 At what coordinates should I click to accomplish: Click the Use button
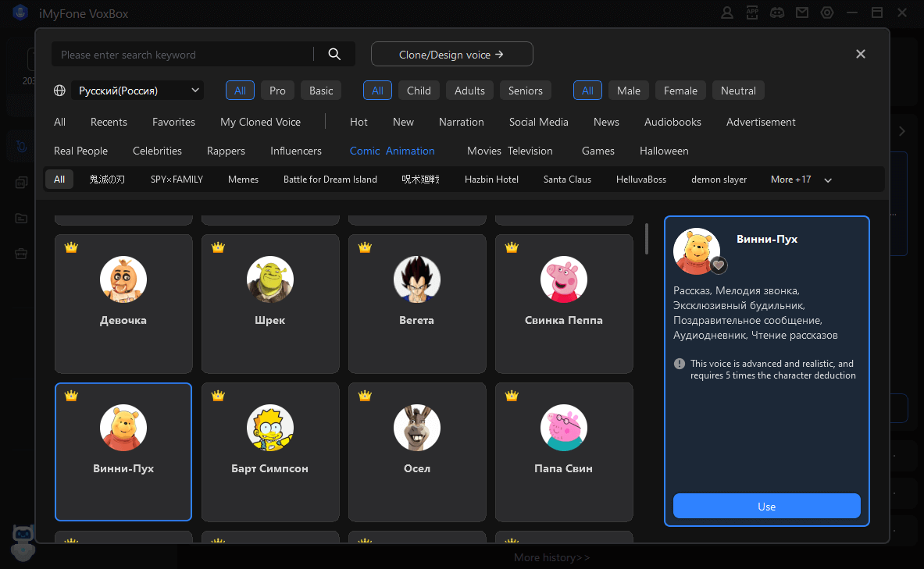coord(767,506)
